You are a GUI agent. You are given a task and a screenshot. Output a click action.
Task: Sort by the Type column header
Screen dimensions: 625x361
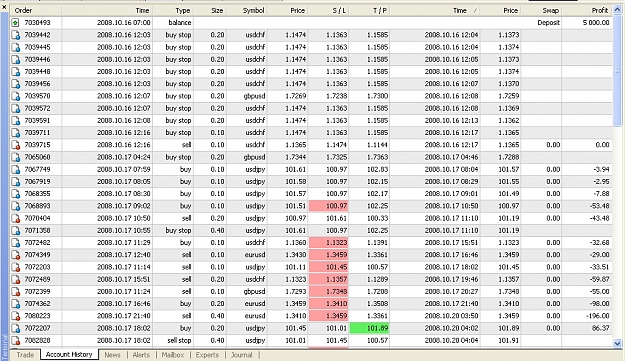[173, 10]
